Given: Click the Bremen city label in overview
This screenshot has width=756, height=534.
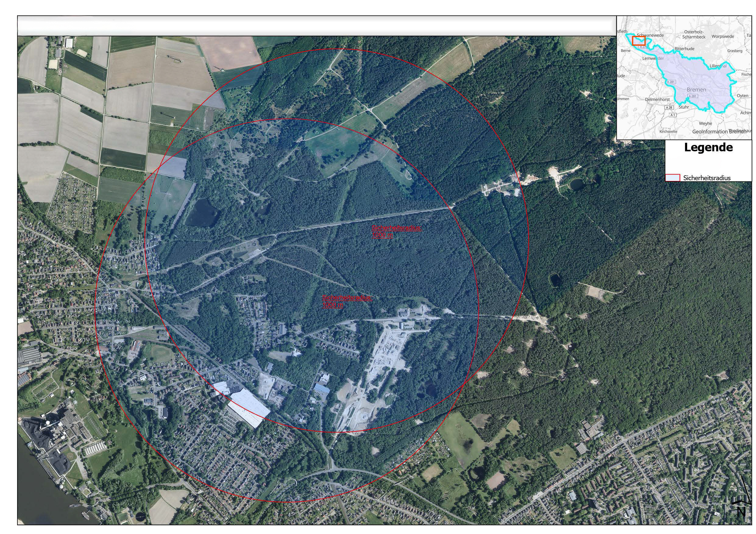Looking at the screenshot, I should point(696,90).
